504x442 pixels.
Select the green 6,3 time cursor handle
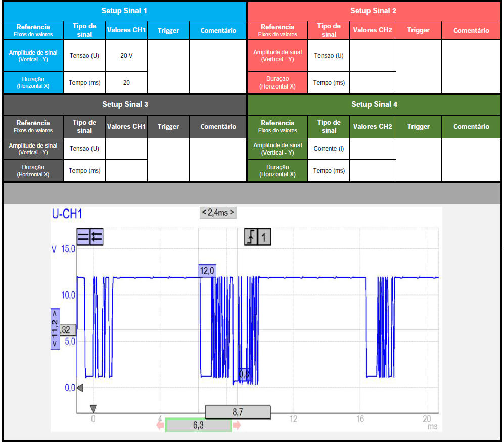point(198,426)
